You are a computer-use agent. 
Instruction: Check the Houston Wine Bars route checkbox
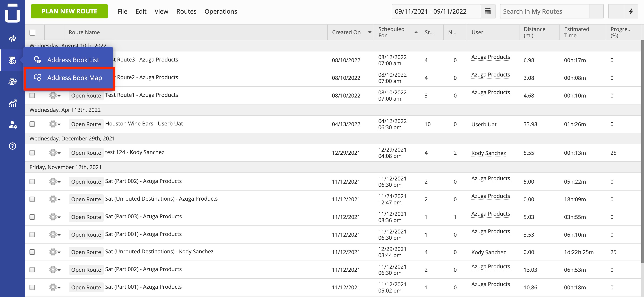click(x=32, y=124)
